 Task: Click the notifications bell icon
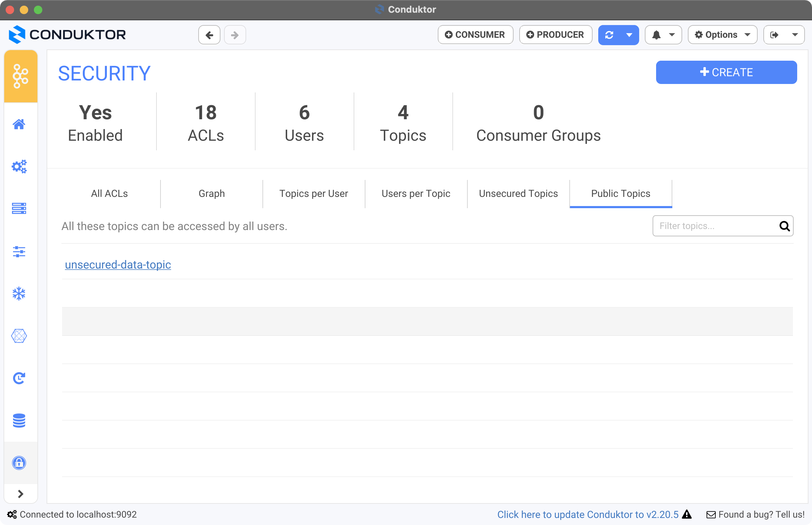(656, 35)
